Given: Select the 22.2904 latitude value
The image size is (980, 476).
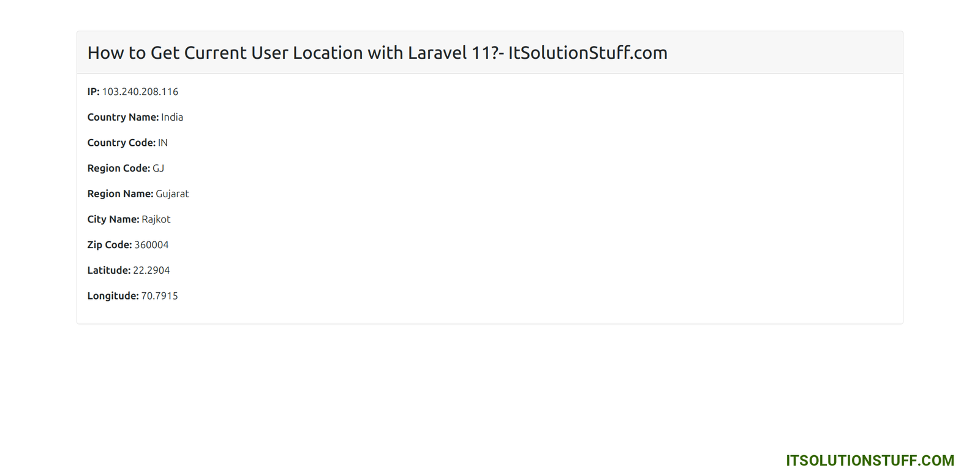Looking at the screenshot, I should (x=151, y=270).
